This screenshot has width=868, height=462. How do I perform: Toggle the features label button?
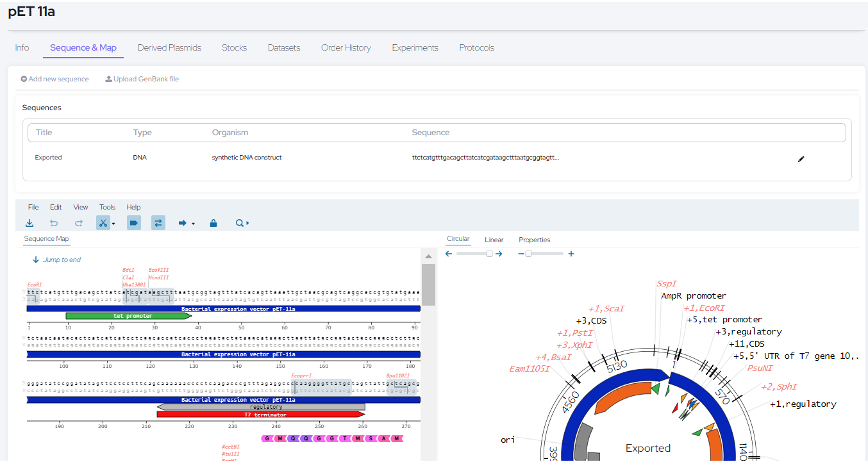tap(133, 223)
